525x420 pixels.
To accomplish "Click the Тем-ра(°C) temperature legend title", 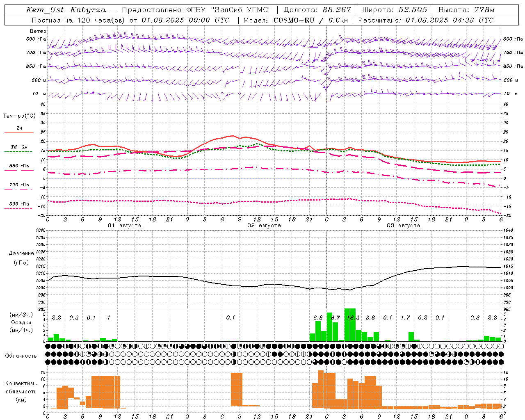I will coord(19,116).
